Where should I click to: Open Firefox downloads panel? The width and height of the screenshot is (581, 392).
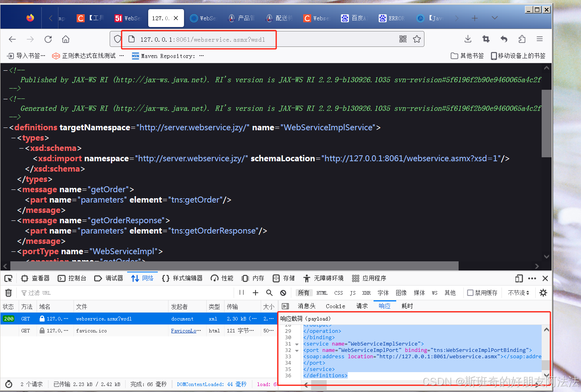(468, 39)
